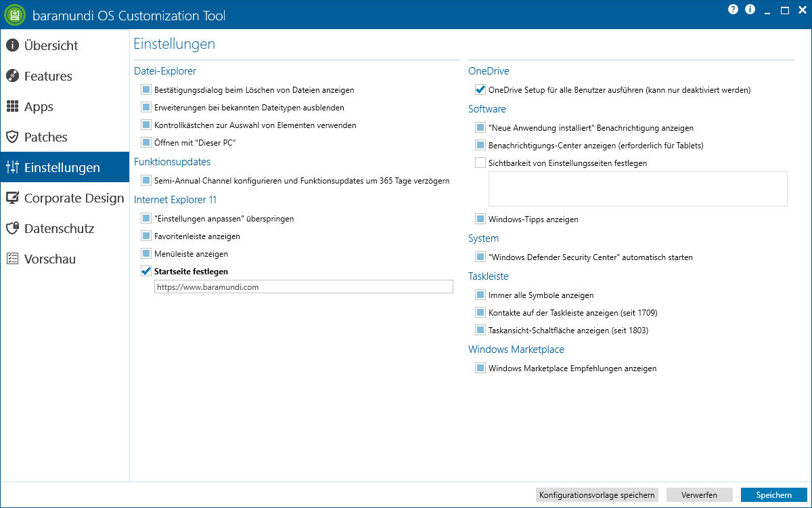Screen dimensions: 812x508
Task: Uncheck OneDrive Setup für alle Benutzer
Action: click(480, 89)
